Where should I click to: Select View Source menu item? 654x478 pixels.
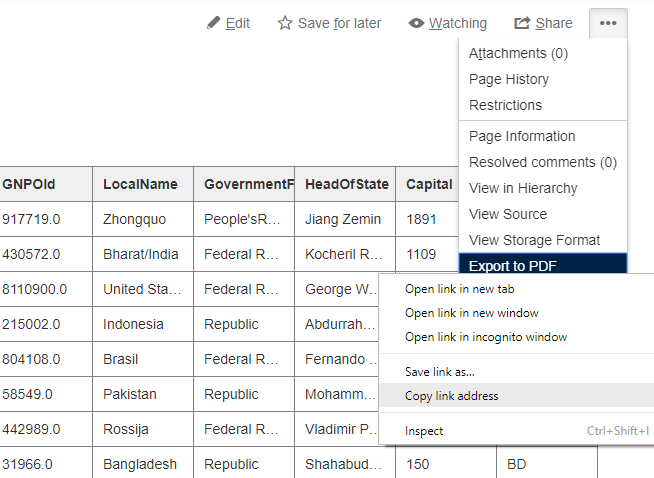click(x=508, y=214)
